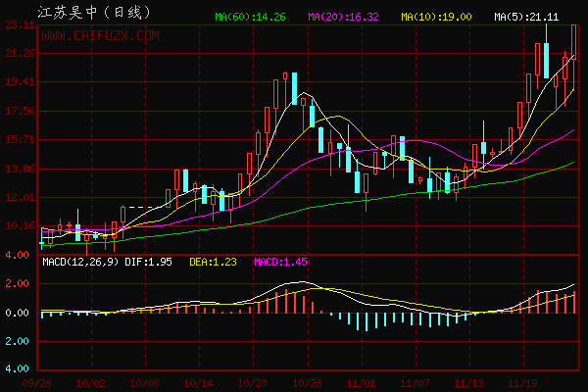The width and height of the screenshot is (588, 392).
Task: Click the 21.26 price axis label
Action: point(20,53)
